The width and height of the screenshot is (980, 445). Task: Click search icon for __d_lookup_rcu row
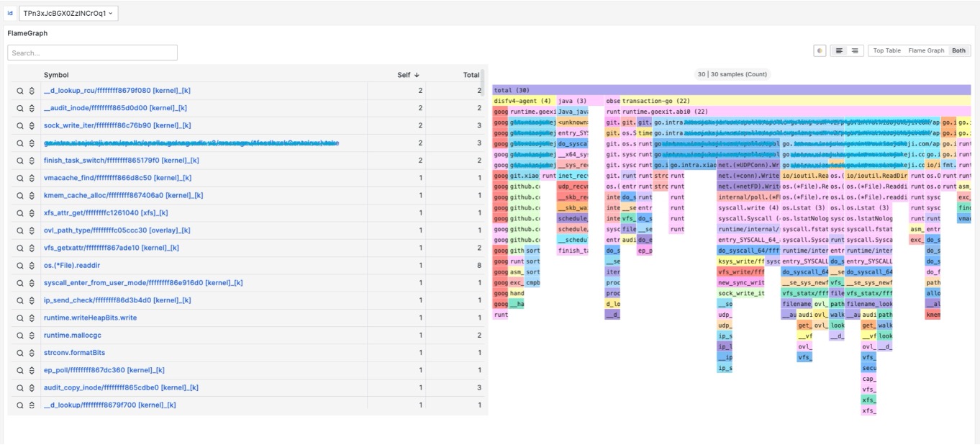pyautogui.click(x=20, y=91)
